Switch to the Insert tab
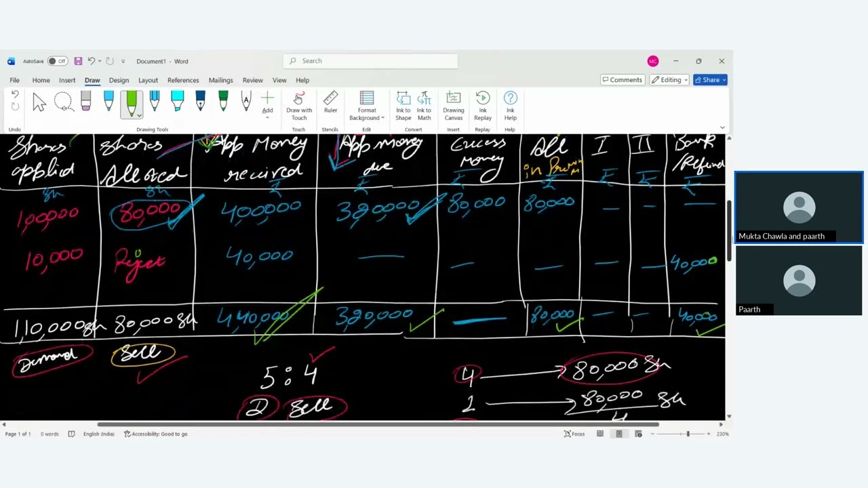Image resolution: width=868 pixels, height=488 pixels. coord(67,80)
